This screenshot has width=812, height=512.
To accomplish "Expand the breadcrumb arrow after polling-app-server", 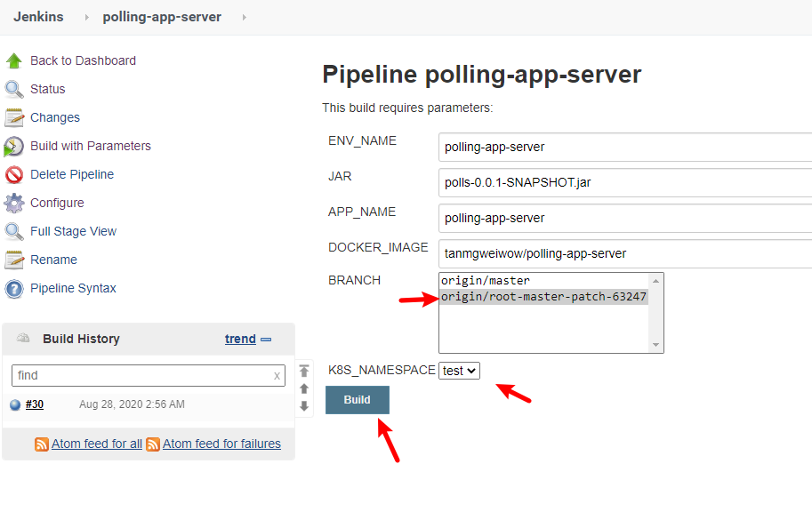I will coord(244,17).
